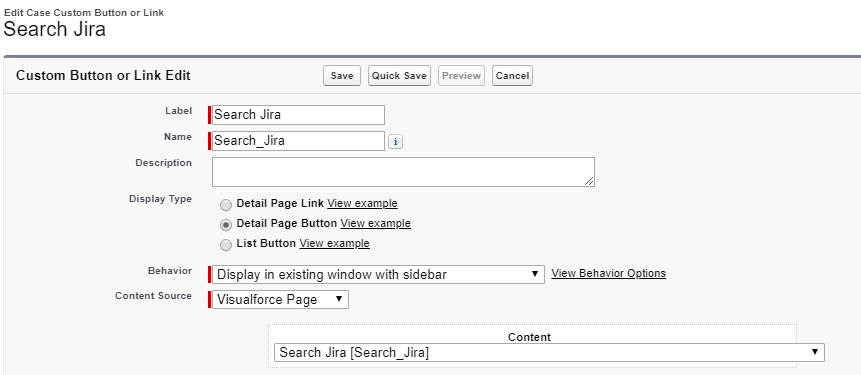Screen dimensions: 861x375
Task: Select the Detail Page Link radio button
Action: 226,205
